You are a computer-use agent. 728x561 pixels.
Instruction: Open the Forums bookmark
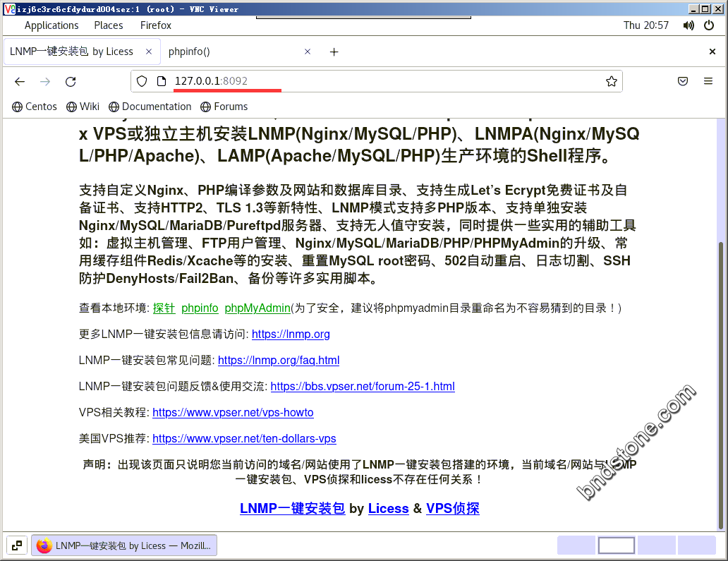pos(224,107)
